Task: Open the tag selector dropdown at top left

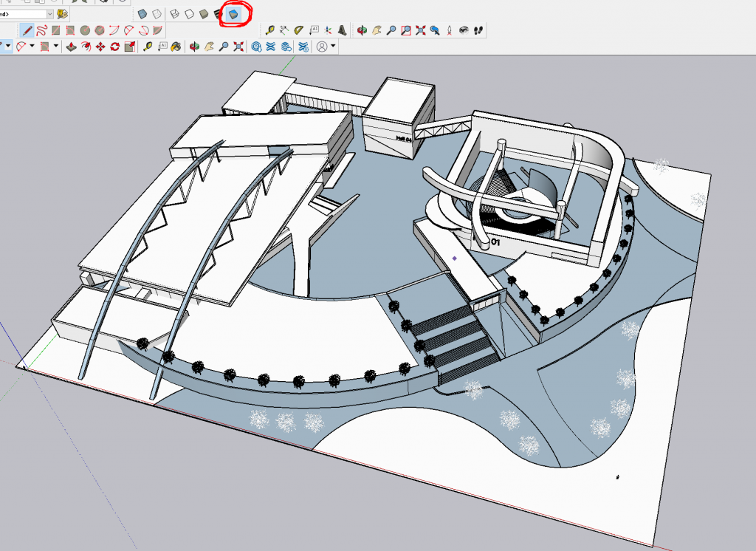Action: [50, 13]
